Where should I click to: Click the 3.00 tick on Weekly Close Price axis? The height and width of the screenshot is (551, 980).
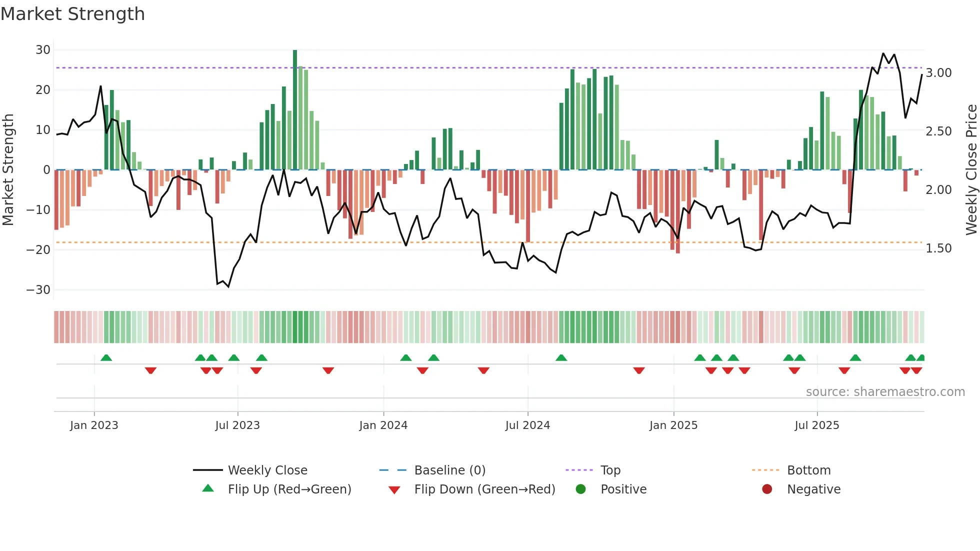click(x=938, y=73)
